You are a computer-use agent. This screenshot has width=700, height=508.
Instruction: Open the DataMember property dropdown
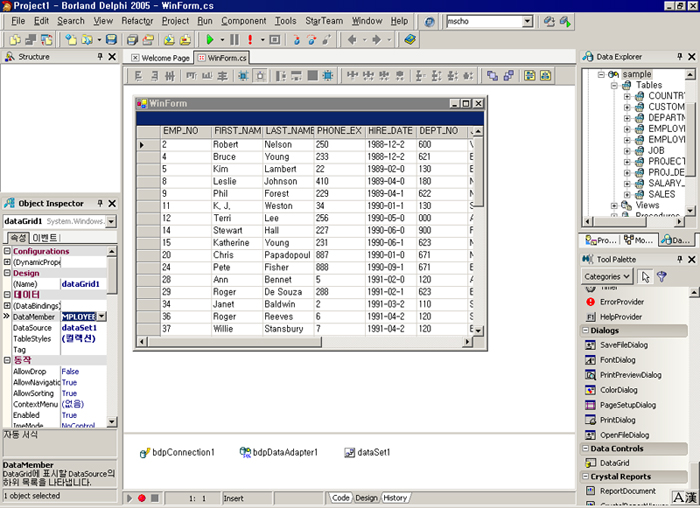point(102,316)
